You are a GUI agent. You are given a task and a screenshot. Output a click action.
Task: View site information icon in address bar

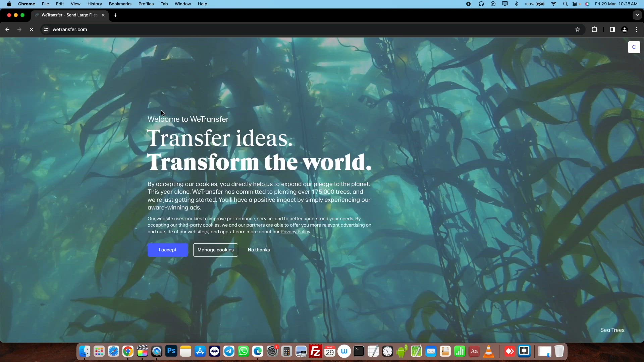click(x=46, y=29)
